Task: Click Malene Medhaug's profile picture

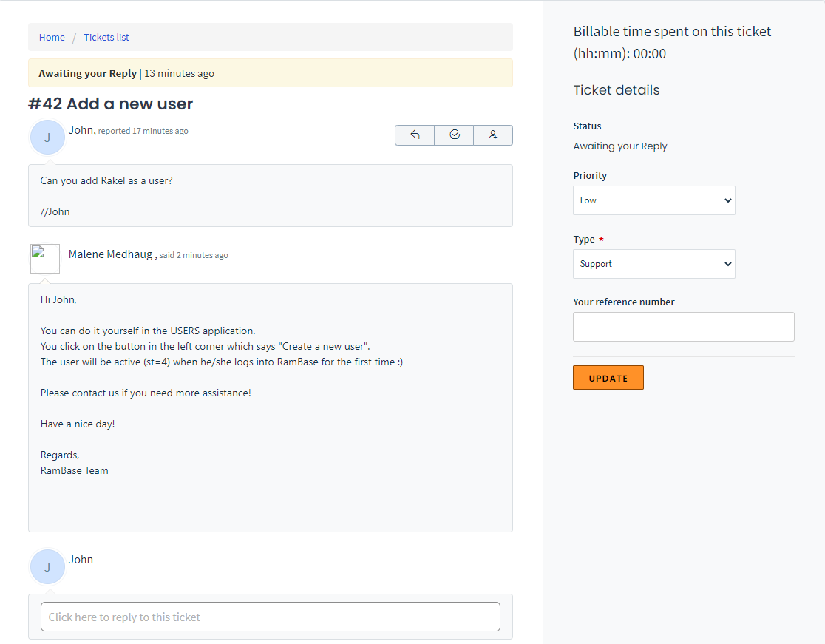Action: [x=45, y=258]
